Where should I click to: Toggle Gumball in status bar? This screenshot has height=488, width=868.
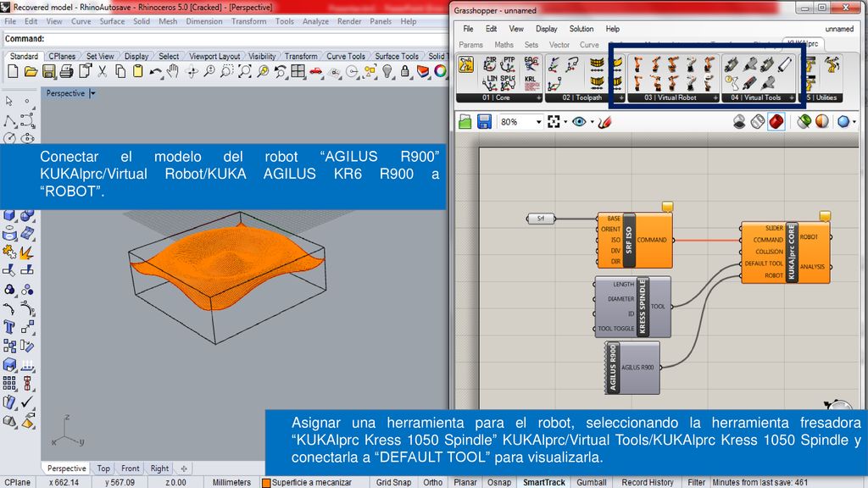pos(592,482)
